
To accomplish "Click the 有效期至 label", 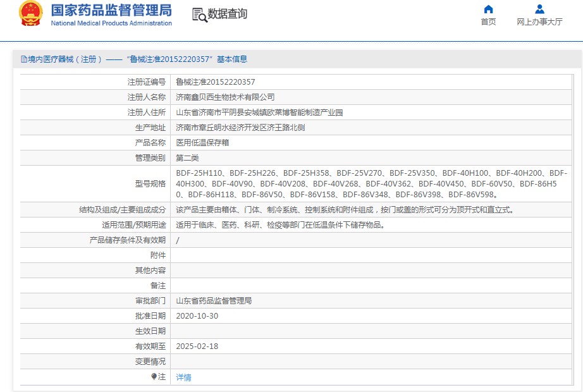I will (150, 346).
